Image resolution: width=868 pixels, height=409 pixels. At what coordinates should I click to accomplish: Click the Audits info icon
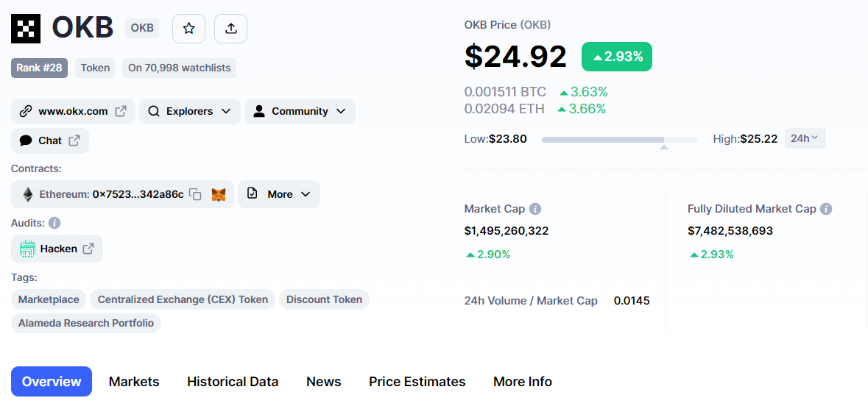click(54, 223)
